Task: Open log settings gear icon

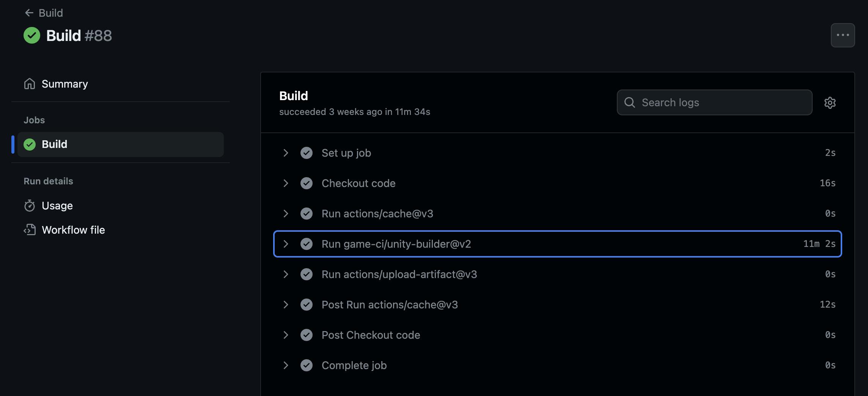Action: pos(830,103)
